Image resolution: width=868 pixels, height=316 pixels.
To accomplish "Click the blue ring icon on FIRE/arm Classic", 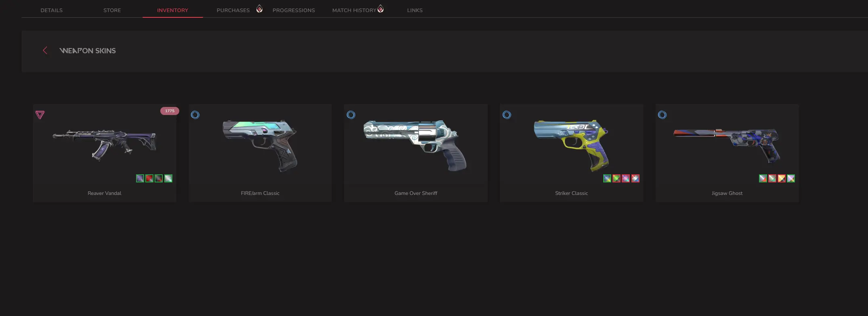I will point(195,115).
